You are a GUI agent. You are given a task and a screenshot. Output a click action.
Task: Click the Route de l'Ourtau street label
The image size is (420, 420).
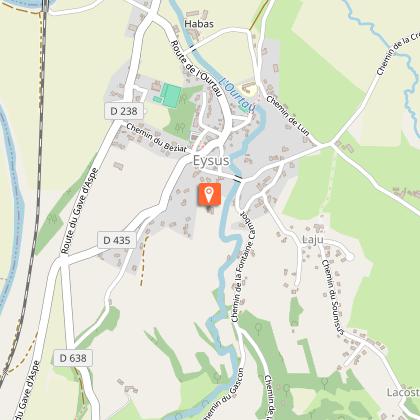coord(196,68)
